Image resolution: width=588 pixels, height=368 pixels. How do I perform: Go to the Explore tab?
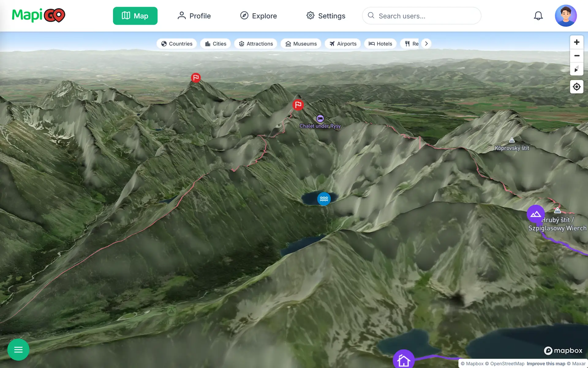point(258,16)
